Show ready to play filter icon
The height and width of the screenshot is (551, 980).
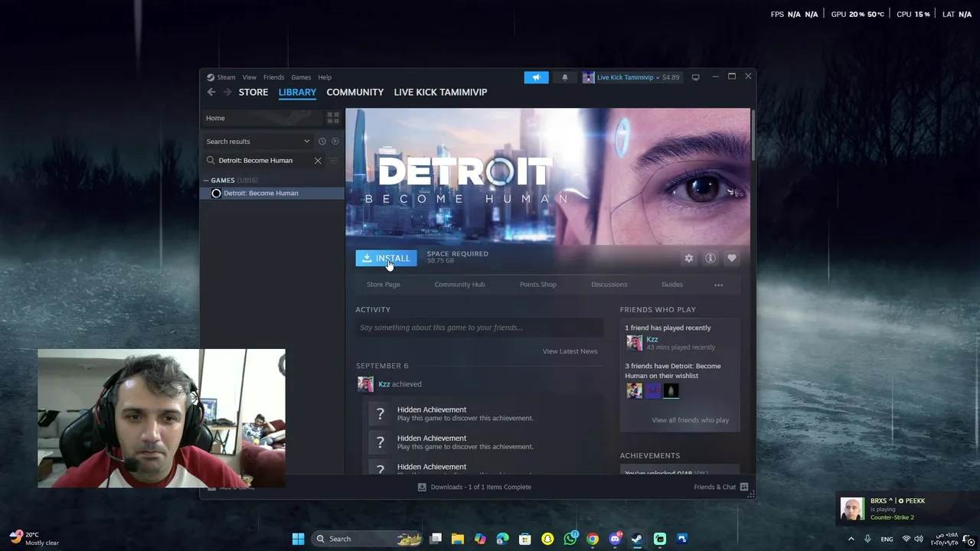click(335, 141)
